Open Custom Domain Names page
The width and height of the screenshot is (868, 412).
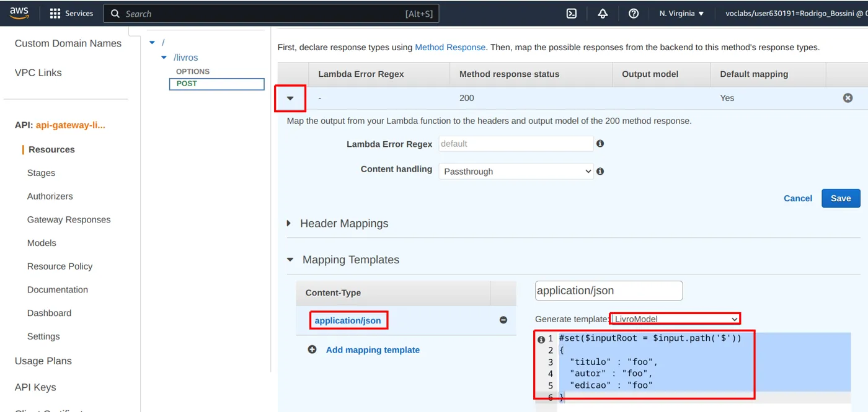pyautogui.click(x=68, y=43)
